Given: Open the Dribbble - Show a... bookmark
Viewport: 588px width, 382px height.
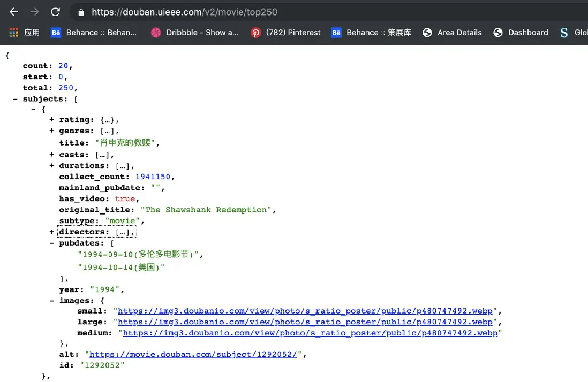Looking at the screenshot, I should tap(194, 33).
